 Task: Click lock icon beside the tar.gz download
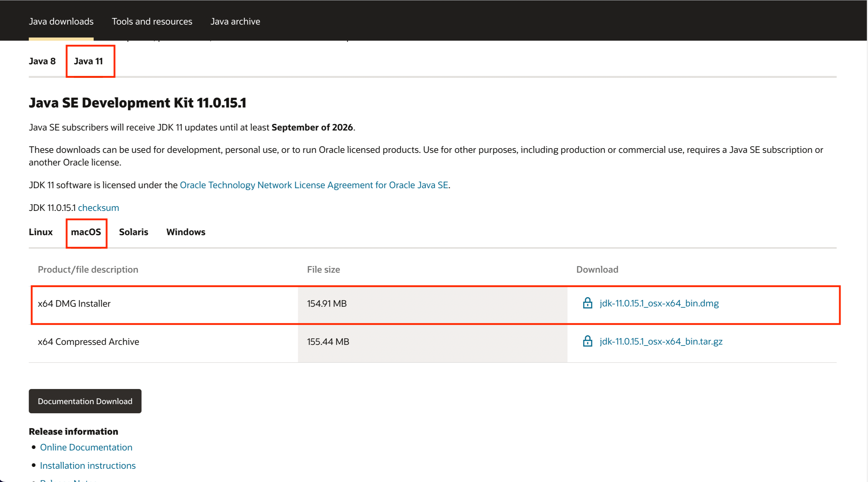(x=587, y=341)
